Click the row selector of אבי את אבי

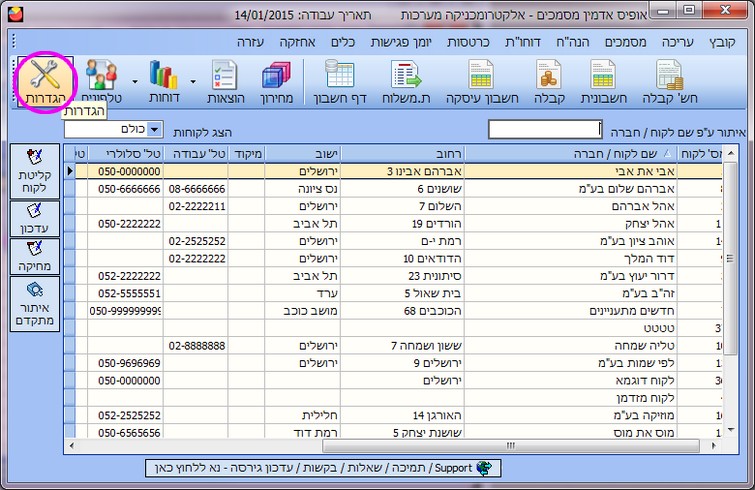pyautogui.click(x=70, y=171)
